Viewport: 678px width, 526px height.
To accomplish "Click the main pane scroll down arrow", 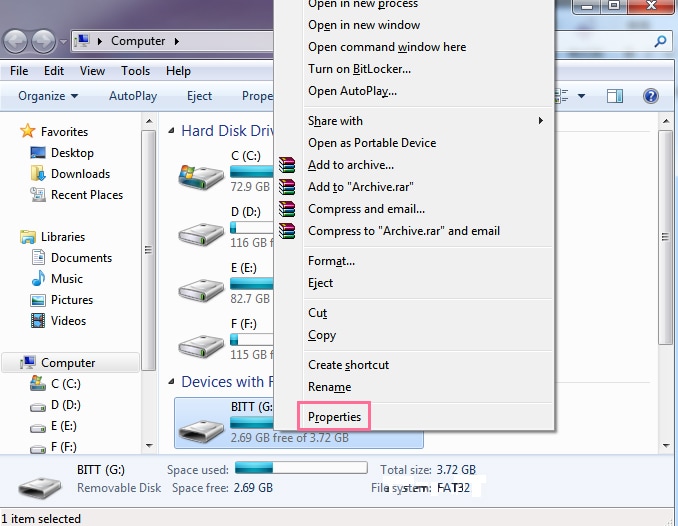I will click(665, 446).
